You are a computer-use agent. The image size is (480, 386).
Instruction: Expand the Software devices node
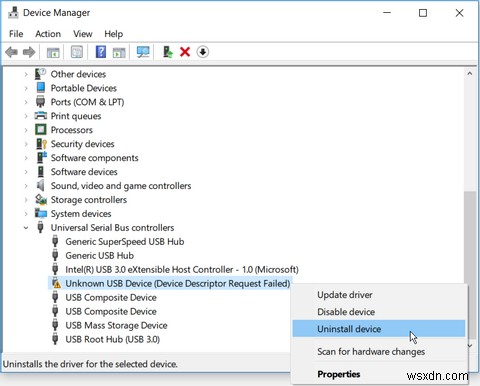coord(26,172)
